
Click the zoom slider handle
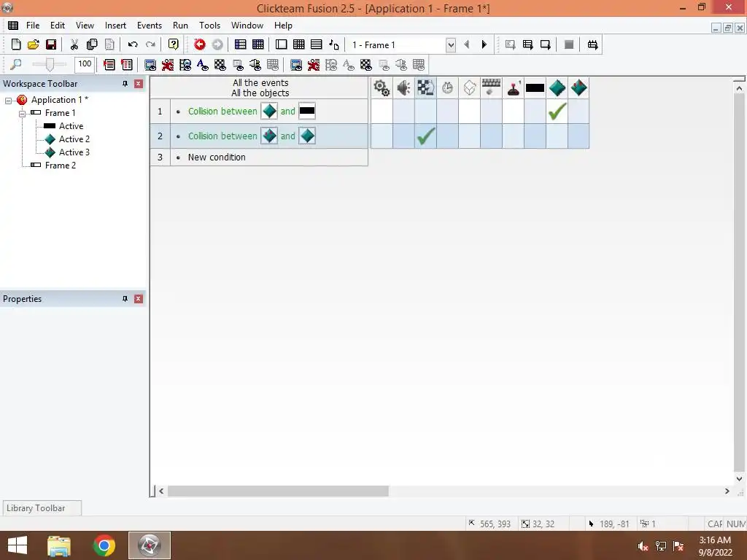pyautogui.click(x=49, y=64)
